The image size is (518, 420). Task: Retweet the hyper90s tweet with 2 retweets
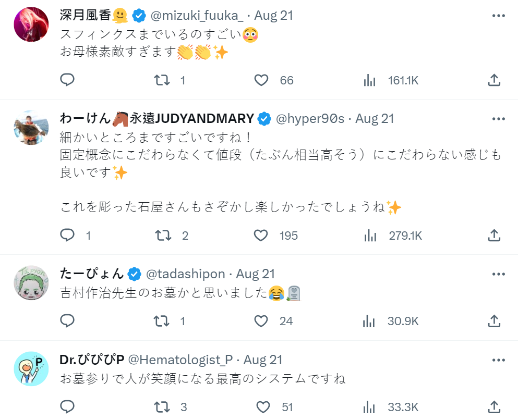(163, 236)
